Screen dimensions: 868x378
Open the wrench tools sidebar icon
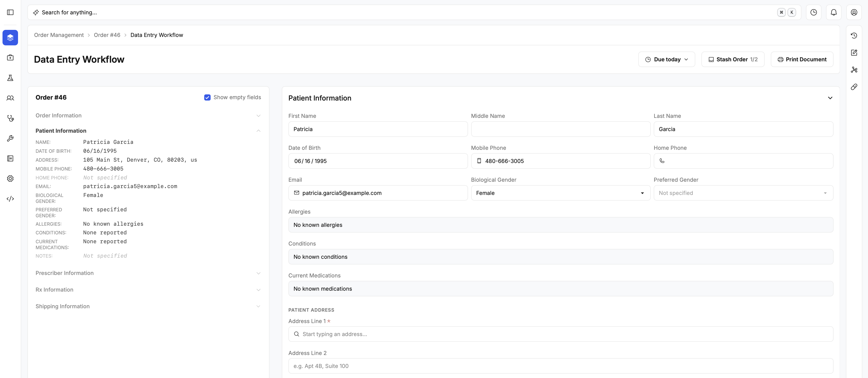10,138
